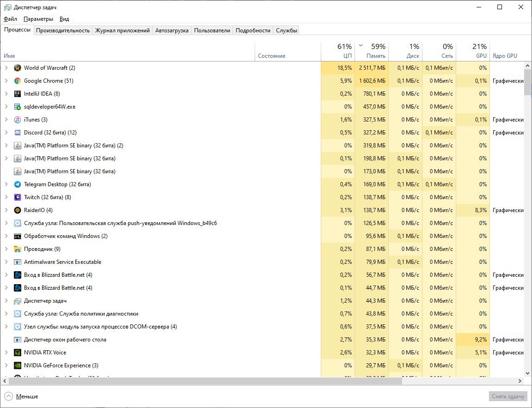Click the Task Manager title bar icon

pyautogui.click(x=7, y=7)
